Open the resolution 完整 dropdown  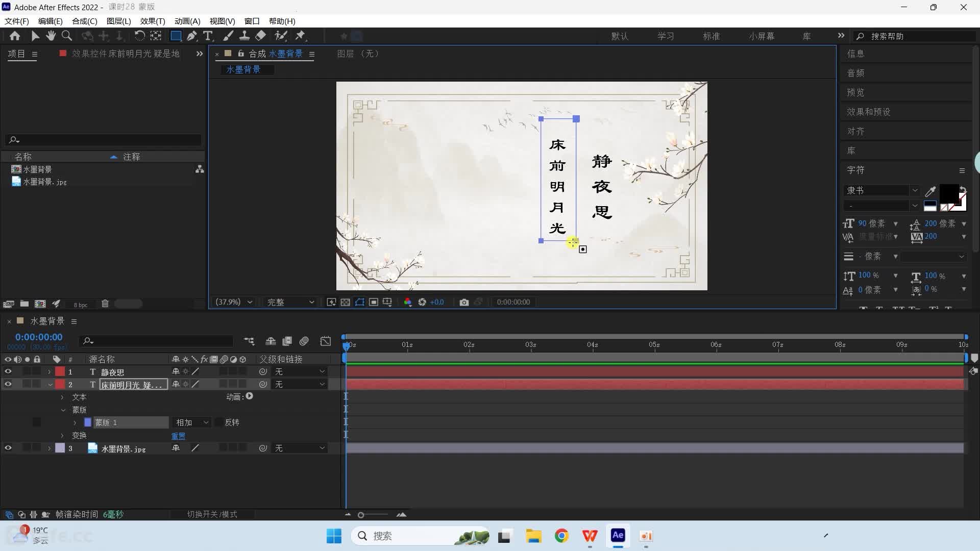tap(290, 302)
